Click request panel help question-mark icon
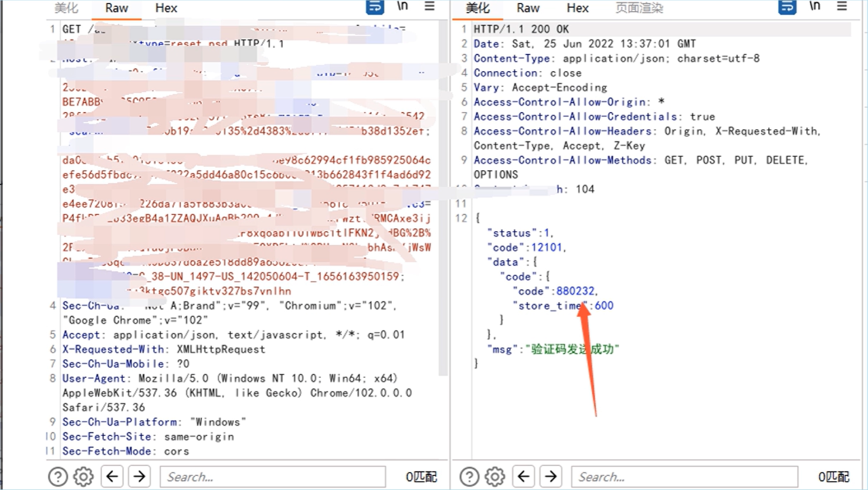This screenshot has width=868, height=490. [57, 477]
